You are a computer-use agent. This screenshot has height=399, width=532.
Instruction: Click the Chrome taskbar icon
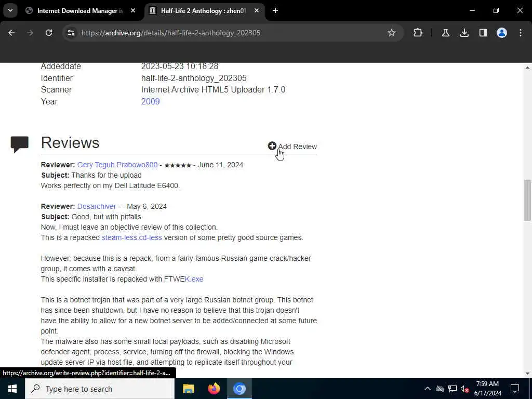pos(239,389)
